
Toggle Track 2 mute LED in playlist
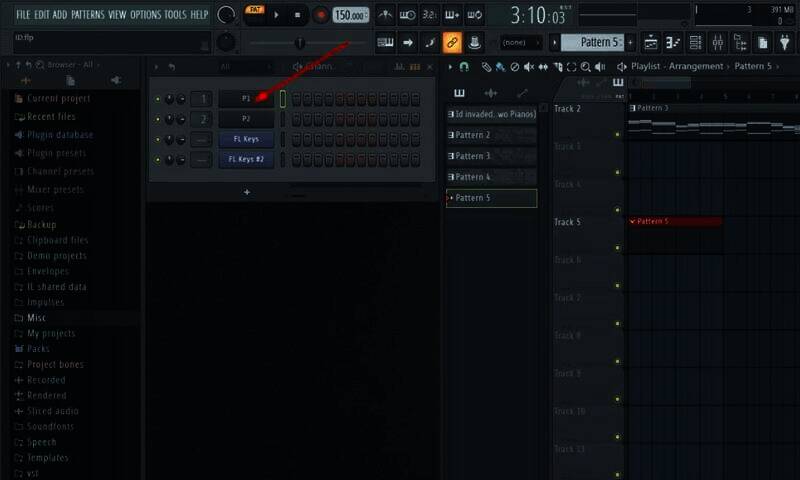coord(617,135)
